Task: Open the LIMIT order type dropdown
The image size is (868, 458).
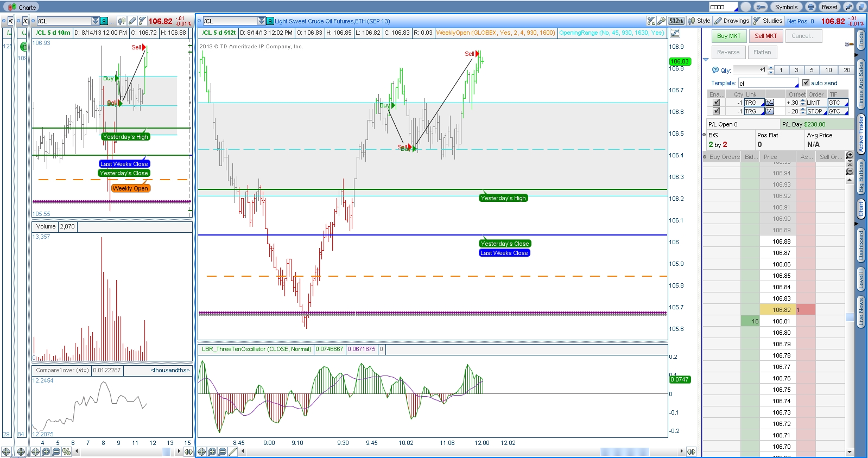Action: (816, 103)
